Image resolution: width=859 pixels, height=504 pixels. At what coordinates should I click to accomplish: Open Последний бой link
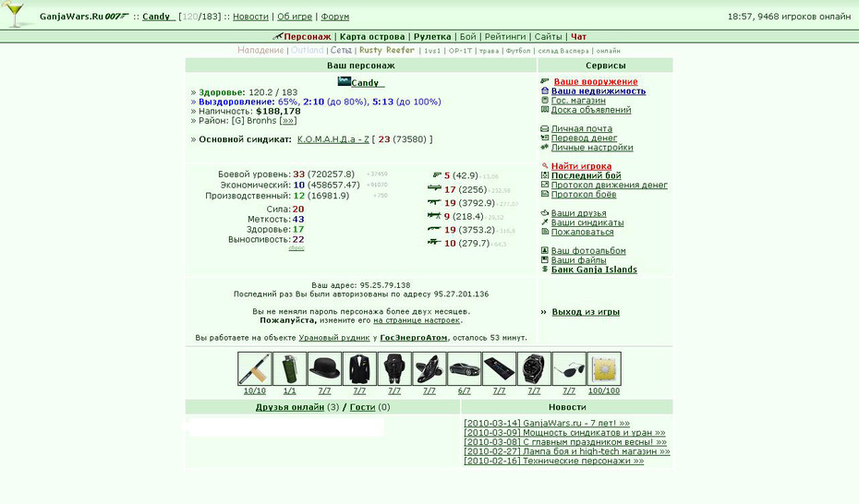[587, 175]
